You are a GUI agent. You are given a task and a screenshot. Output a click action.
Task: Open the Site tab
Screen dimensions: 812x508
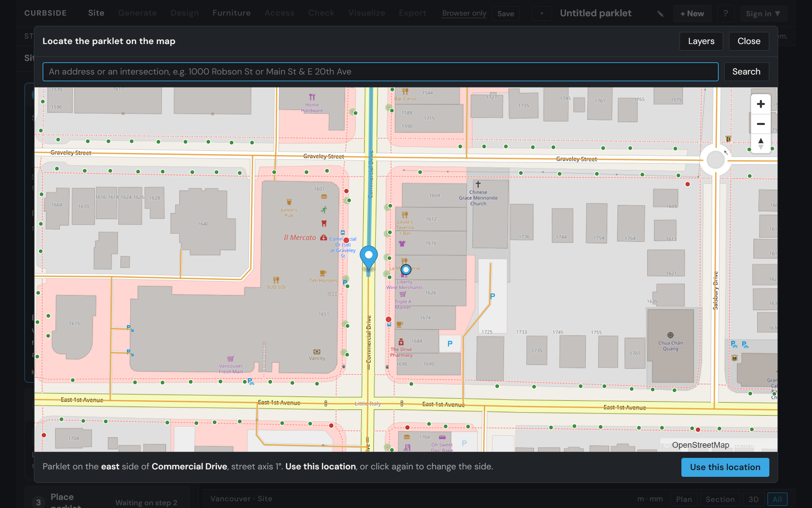coord(96,13)
